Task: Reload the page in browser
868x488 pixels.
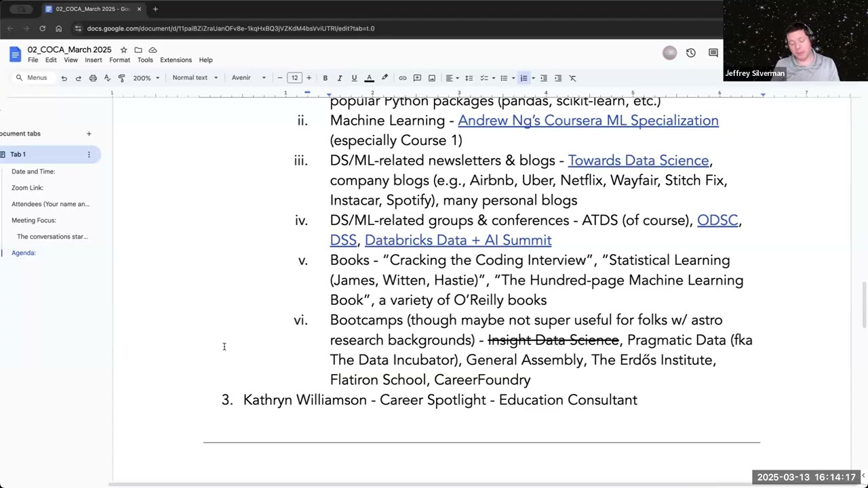Action: pos(42,28)
